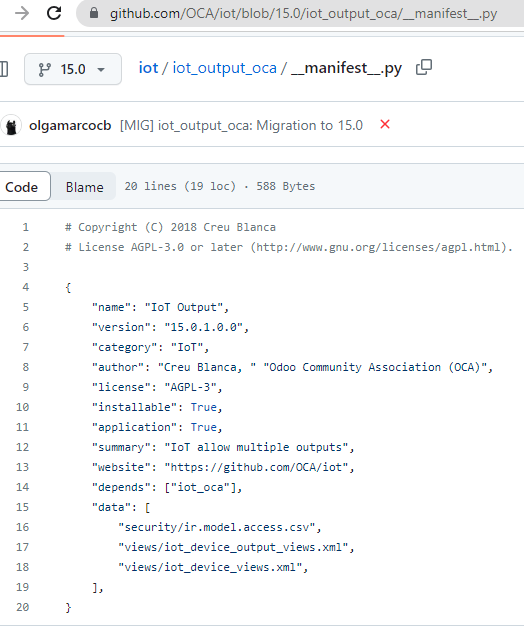This screenshot has height=629, width=524.
Task: Show failed checks via the red X icon
Action: pos(385,124)
